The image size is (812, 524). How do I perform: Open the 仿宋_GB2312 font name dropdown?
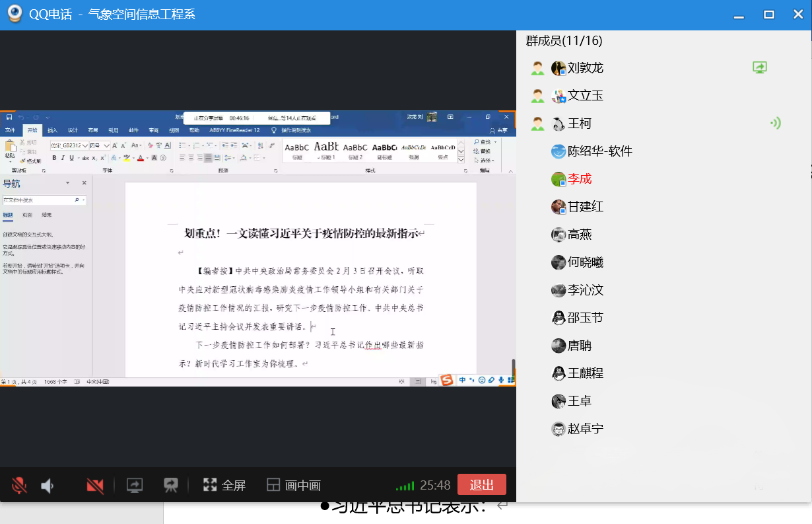[x=85, y=145]
